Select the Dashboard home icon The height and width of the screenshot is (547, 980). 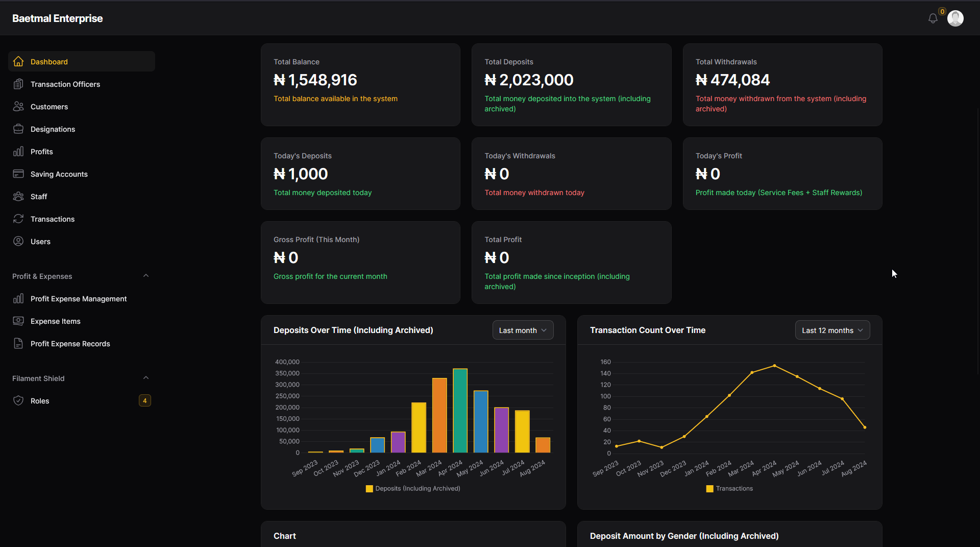(18, 61)
